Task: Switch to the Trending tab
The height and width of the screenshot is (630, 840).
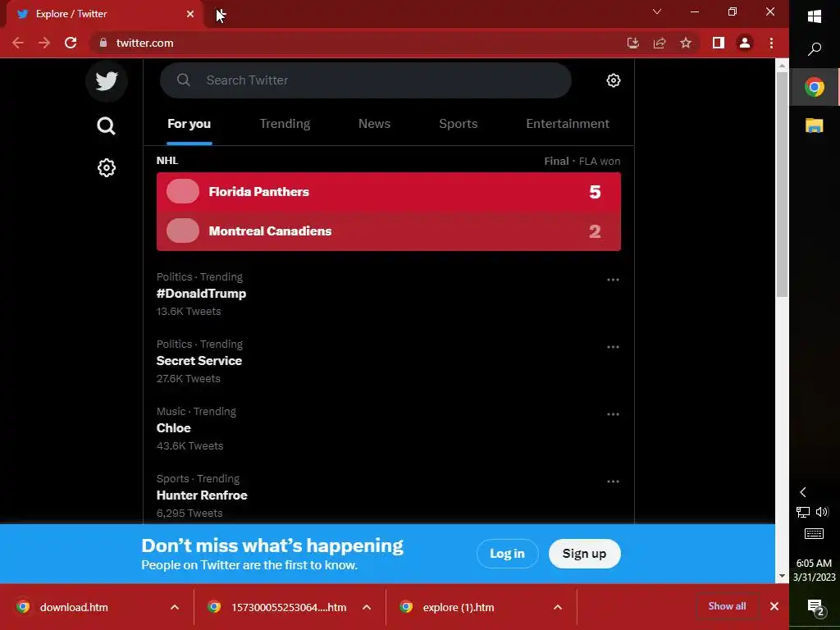Action: tap(285, 124)
